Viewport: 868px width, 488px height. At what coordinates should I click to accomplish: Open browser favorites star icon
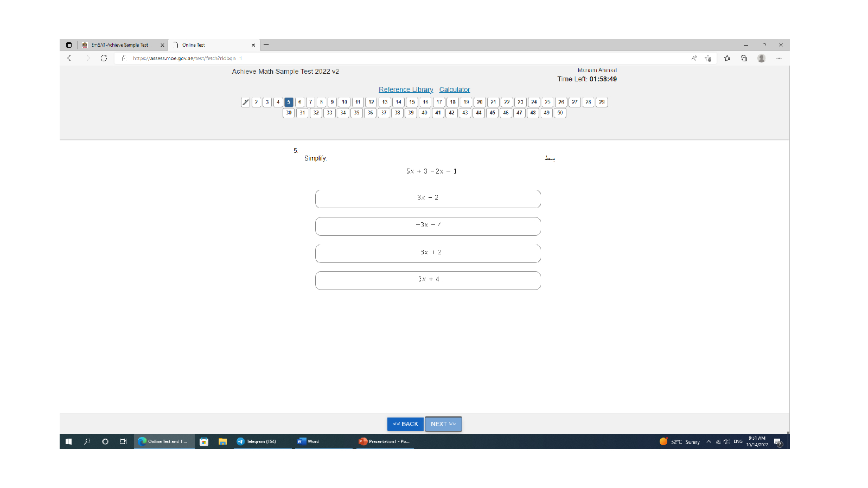[x=727, y=58]
